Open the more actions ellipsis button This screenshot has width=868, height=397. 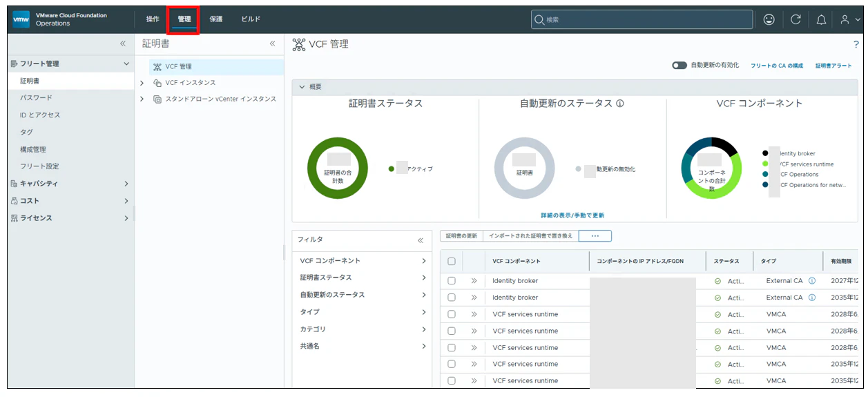click(595, 236)
